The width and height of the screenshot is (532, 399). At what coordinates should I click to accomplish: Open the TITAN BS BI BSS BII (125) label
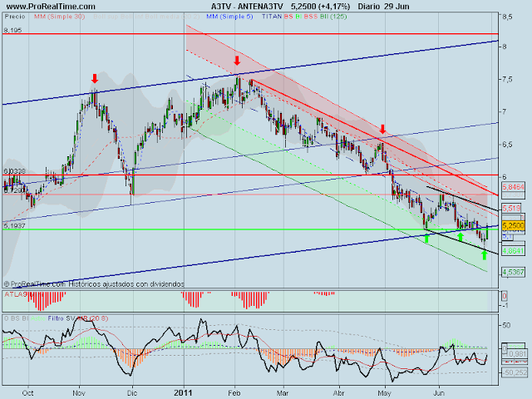coord(304,17)
